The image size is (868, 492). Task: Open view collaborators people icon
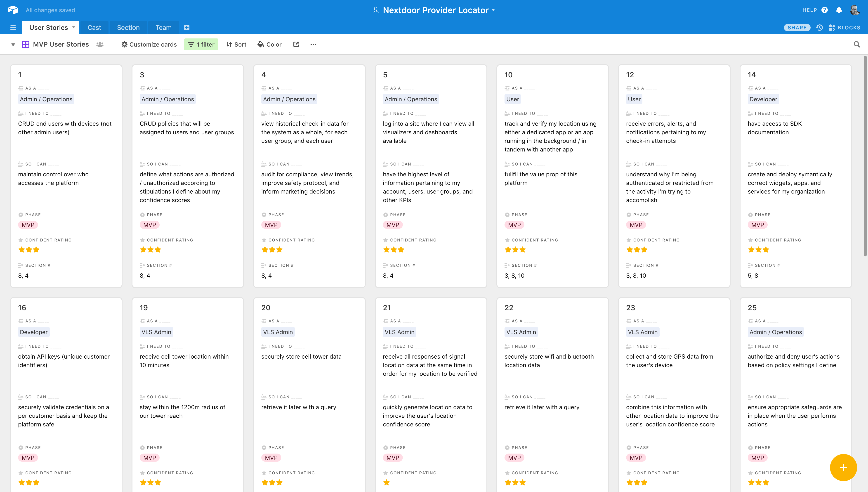pyautogui.click(x=100, y=44)
